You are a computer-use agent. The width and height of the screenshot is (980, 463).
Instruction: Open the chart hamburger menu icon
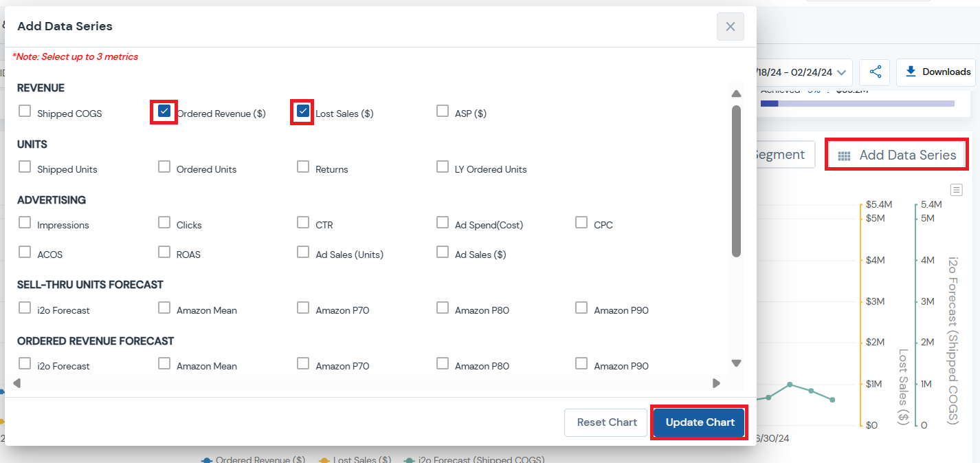coord(955,189)
